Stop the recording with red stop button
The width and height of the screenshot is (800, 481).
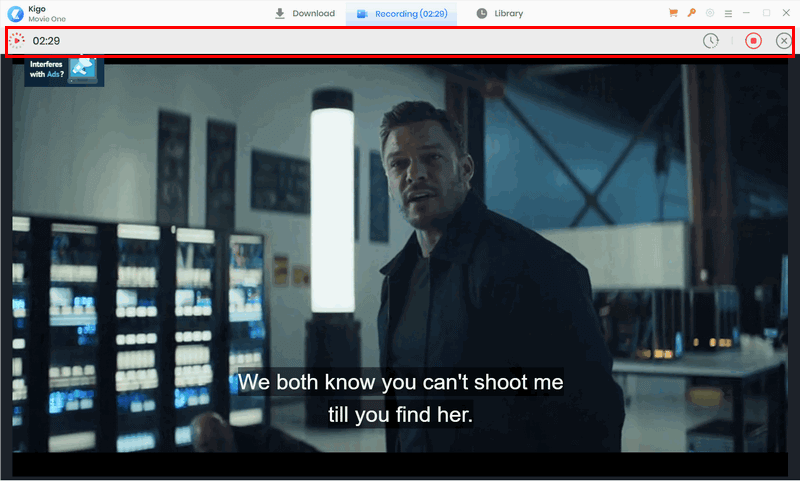pyautogui.click(x=753, y=41)
